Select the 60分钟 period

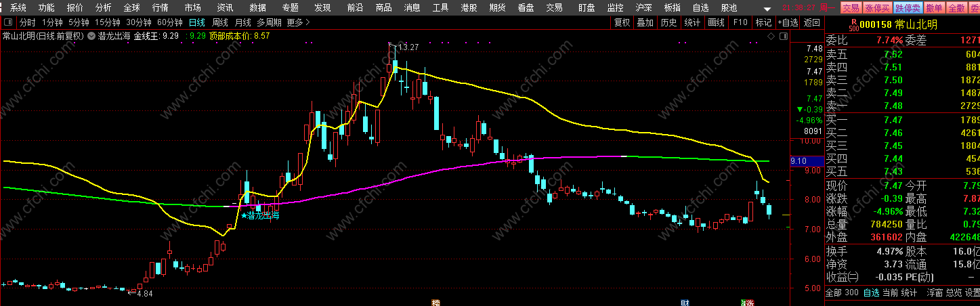(170, 22)
